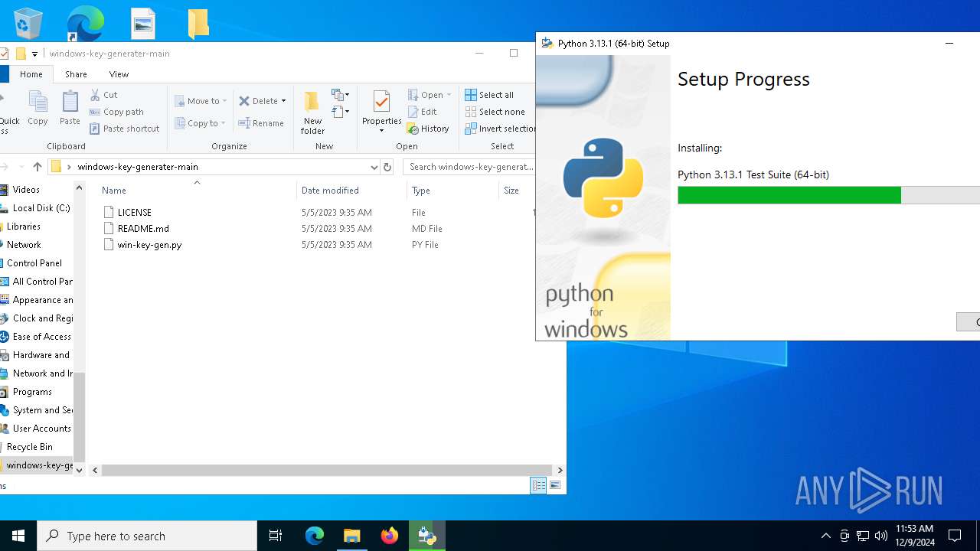This screenshot has width=980, height=551.
Task: Select Recycle Bin in navigation pane
Action: click(30, 447)
